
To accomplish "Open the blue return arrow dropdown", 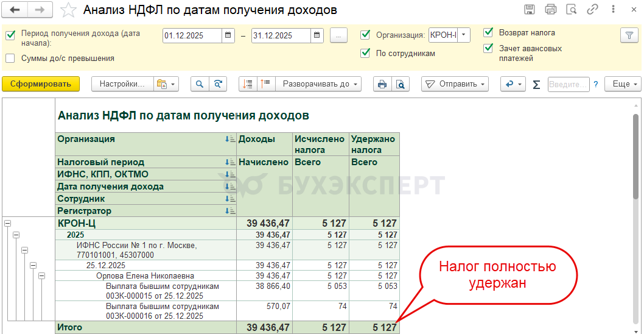I will pyautogui.click(x=513, y=84).
